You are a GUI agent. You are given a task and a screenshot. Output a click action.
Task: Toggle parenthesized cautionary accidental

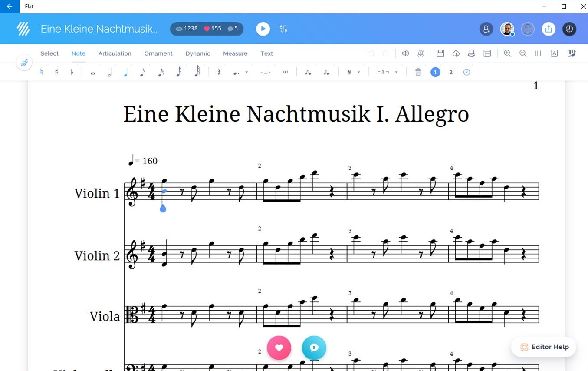point(285,72)
